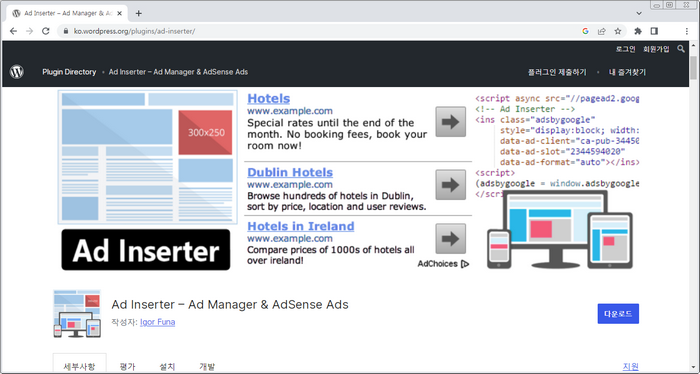This screenshot has height=374, width=700.
Task: Click the arrow button beside the Hotels ad
Action: 450,121
